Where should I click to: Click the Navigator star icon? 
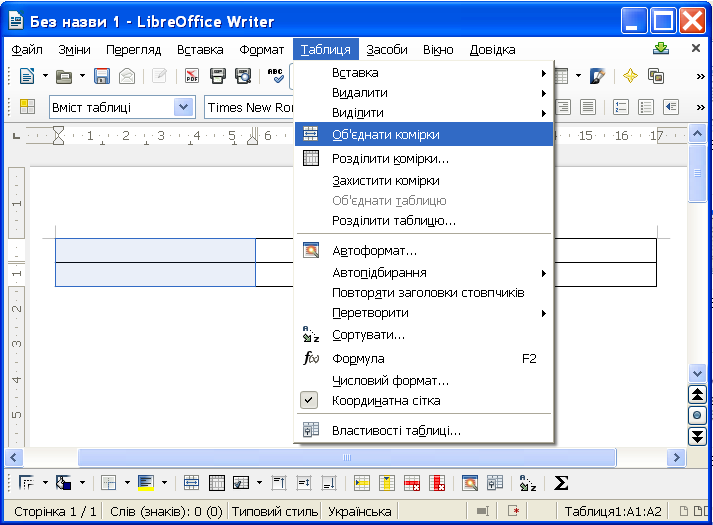tap(629, 76)
